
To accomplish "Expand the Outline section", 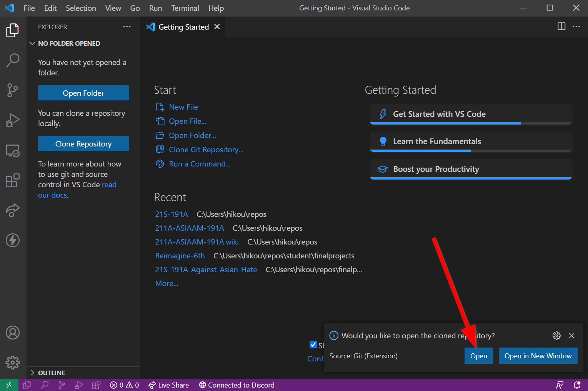I will (32, 373).
